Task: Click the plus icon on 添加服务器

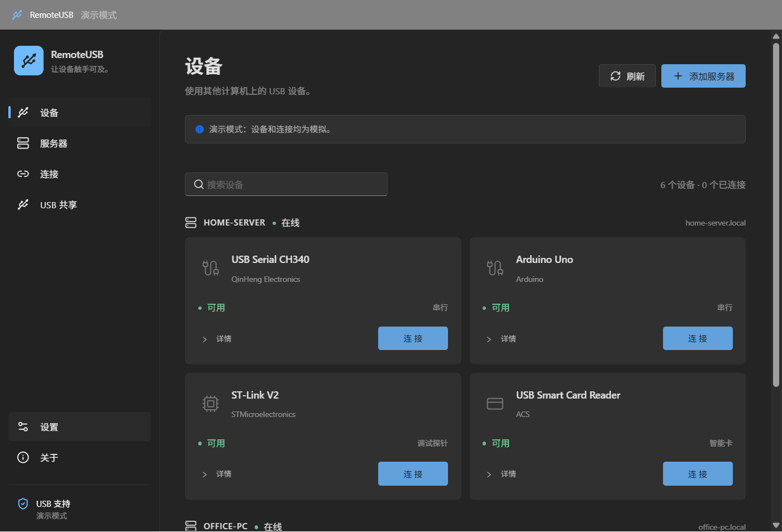Action: pos(678,76)
